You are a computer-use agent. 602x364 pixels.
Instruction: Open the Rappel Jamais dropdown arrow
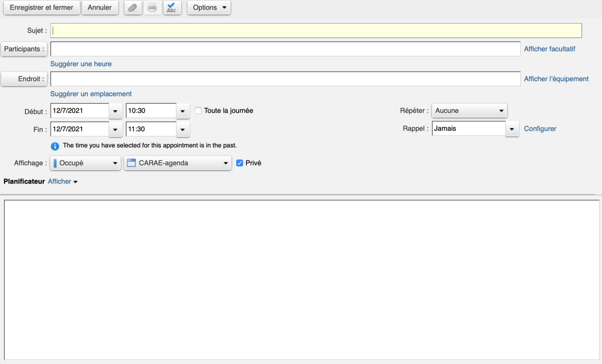point(512,129)
